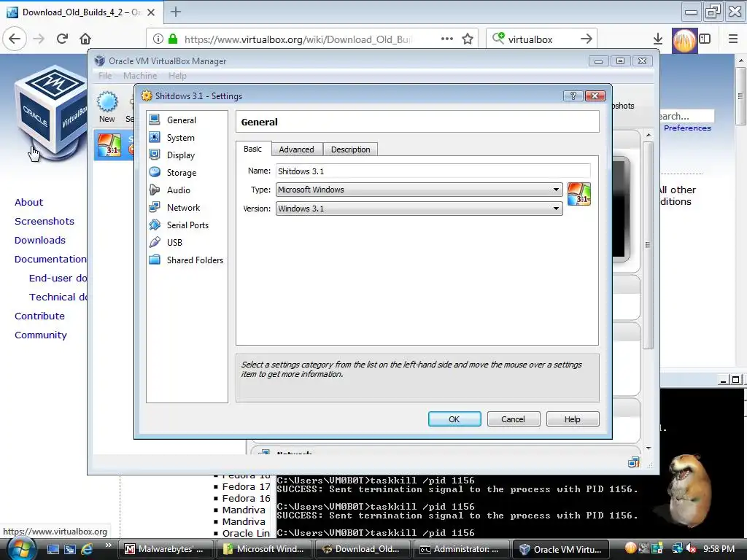This screenshot has height=560, width=747.
Task: Click the Shared Folders folder icon
Action: tap(155, 260)
